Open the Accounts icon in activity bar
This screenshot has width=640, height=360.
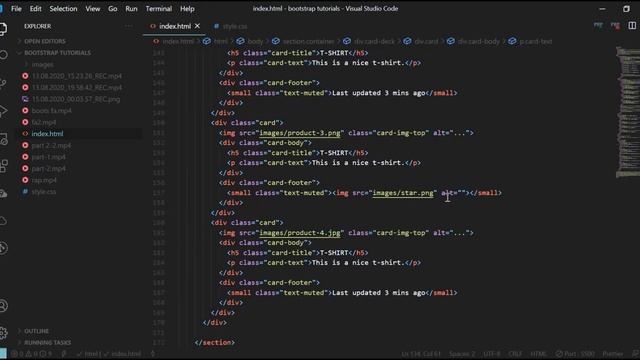point(3,306)
